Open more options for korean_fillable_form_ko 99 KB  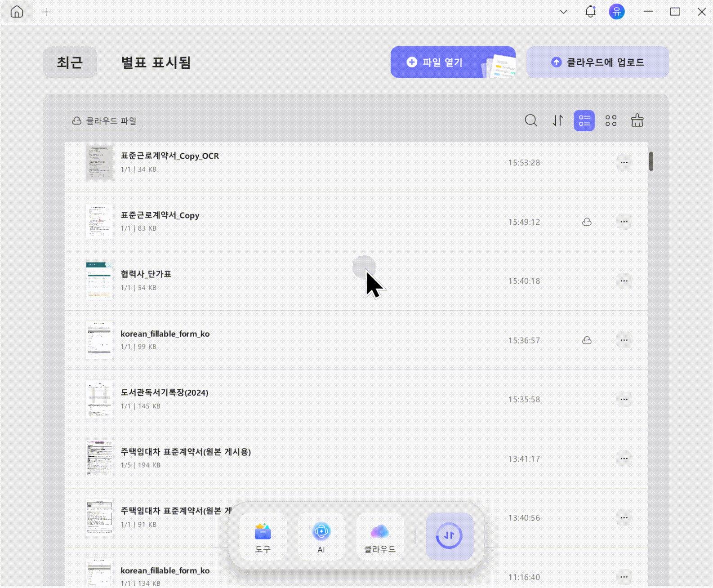[x=624, y=340]
